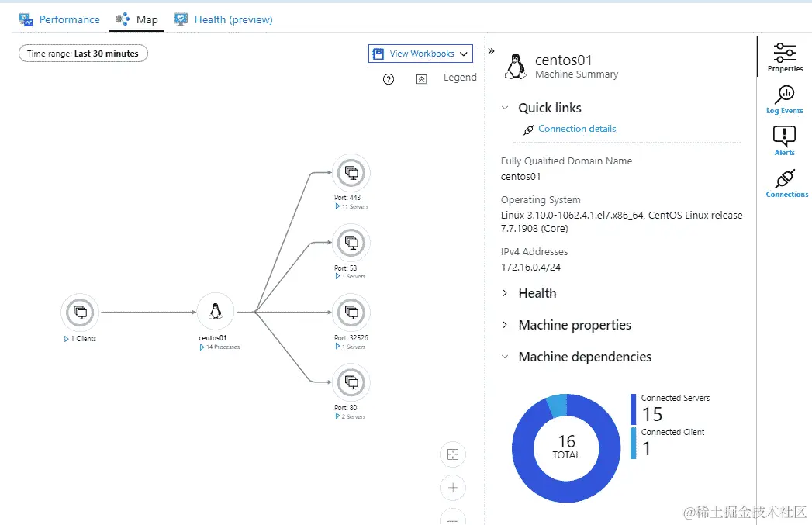The image size is (812, 525).
Task: Click the Operating System Linux version text
Action: click(x=621, y=222)
